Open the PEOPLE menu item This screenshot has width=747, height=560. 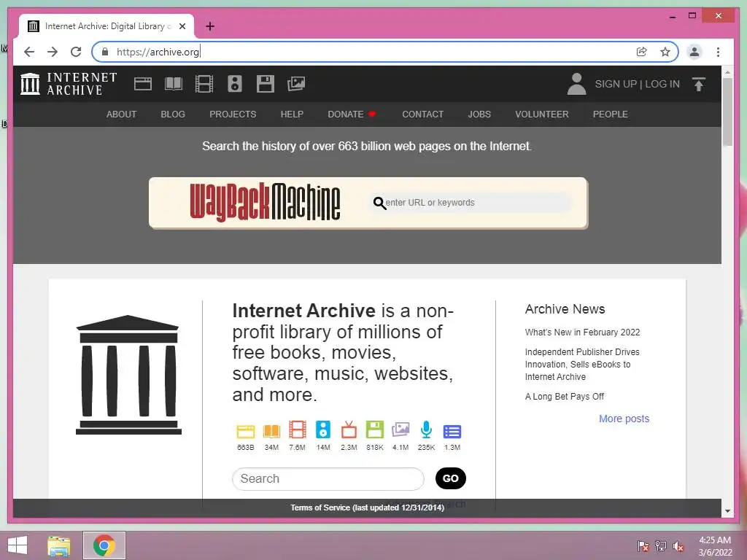(x=611, y=114)
